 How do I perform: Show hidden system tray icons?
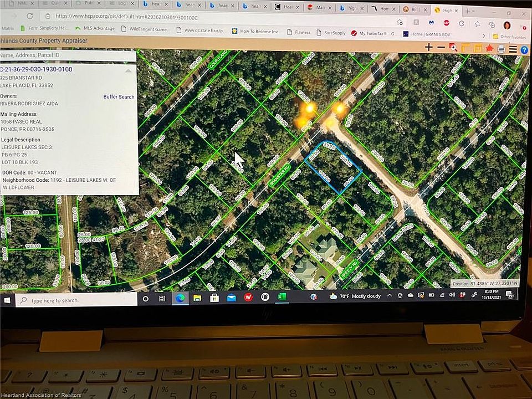pyautogui.click(x=390, y=295)
